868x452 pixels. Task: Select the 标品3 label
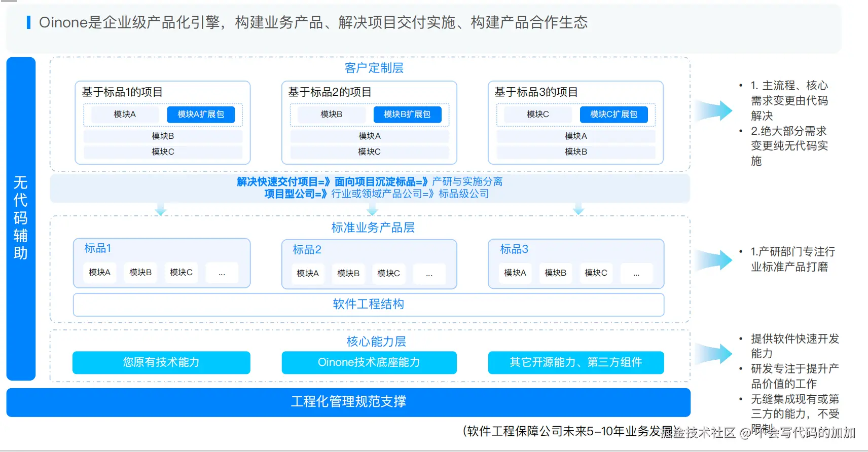click(x=514, y=249)
